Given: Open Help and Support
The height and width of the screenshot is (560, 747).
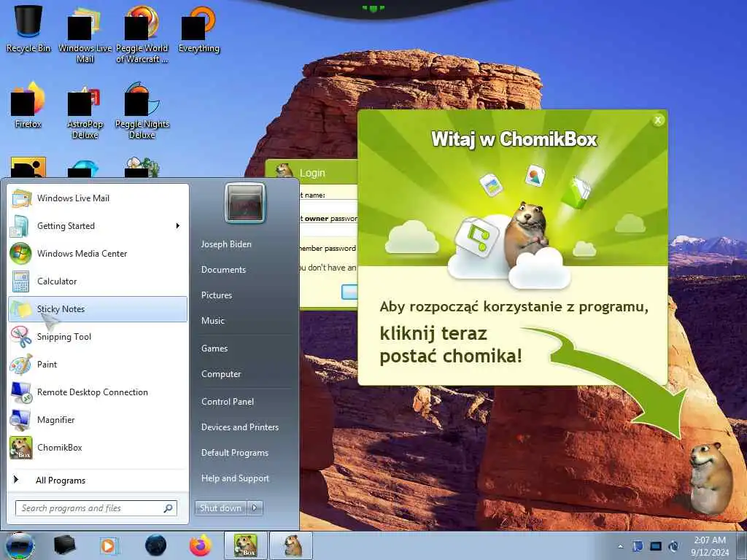Looking at the screenshot, I should (236, 478).
